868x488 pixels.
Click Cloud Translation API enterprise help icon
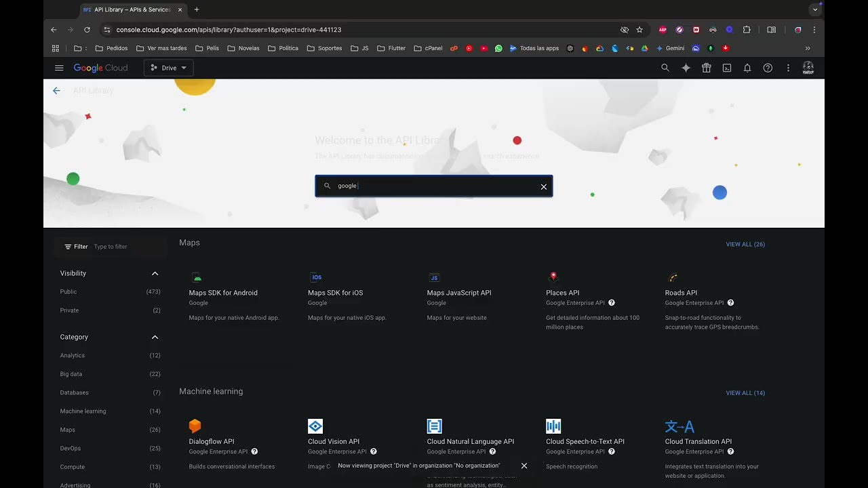[x=730, y=451]
